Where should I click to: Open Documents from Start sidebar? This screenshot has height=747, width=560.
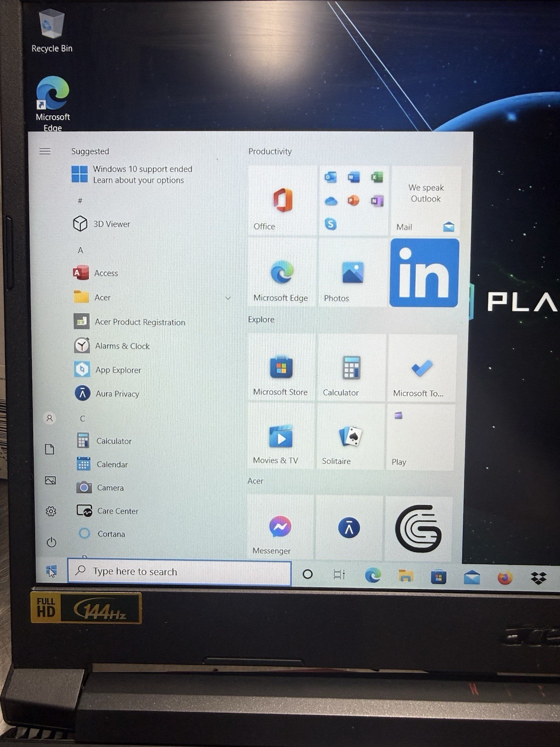point(49,449)
